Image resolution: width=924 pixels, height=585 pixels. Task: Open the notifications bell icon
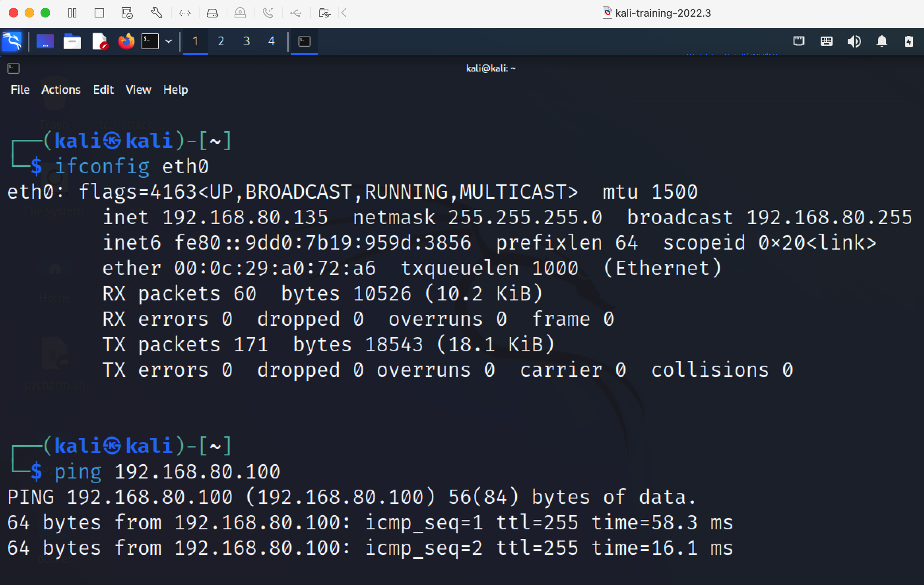click(x=882, y=41)
